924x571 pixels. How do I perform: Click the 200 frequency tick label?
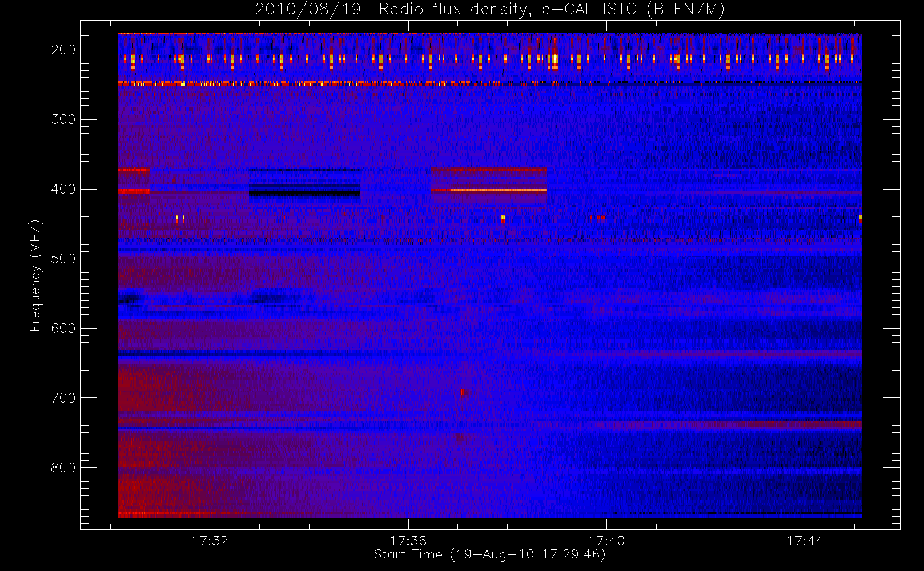pos(63,50)
